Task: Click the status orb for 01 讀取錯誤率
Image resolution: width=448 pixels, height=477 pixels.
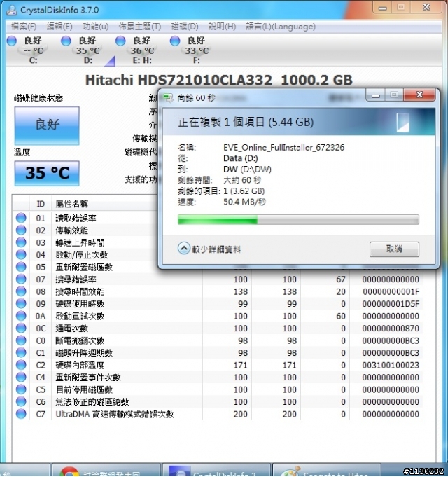Action: tap(21, 218)
